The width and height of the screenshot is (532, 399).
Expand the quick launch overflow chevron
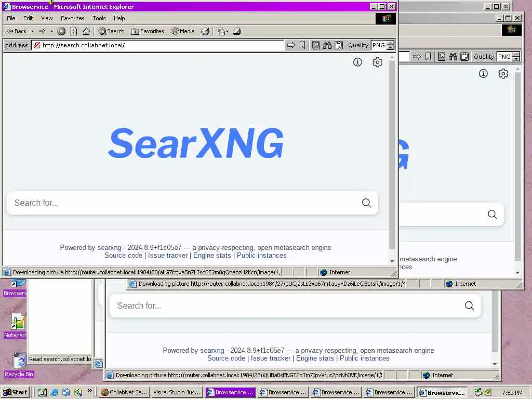coord(89,391)
